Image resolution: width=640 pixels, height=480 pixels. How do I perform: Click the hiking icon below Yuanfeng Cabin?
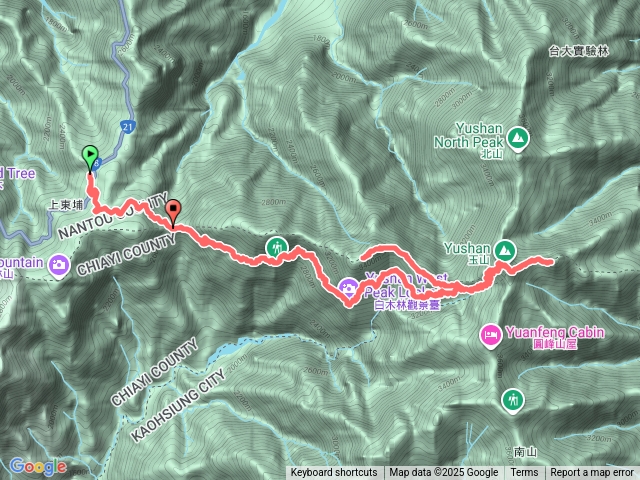tap(513, 401)
